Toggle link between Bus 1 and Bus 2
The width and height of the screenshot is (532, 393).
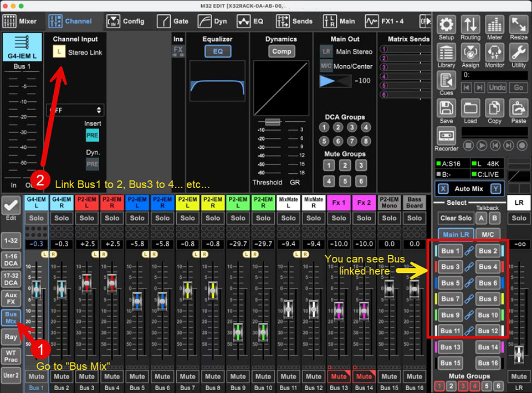pyautogui.click(x=469, y=251)
